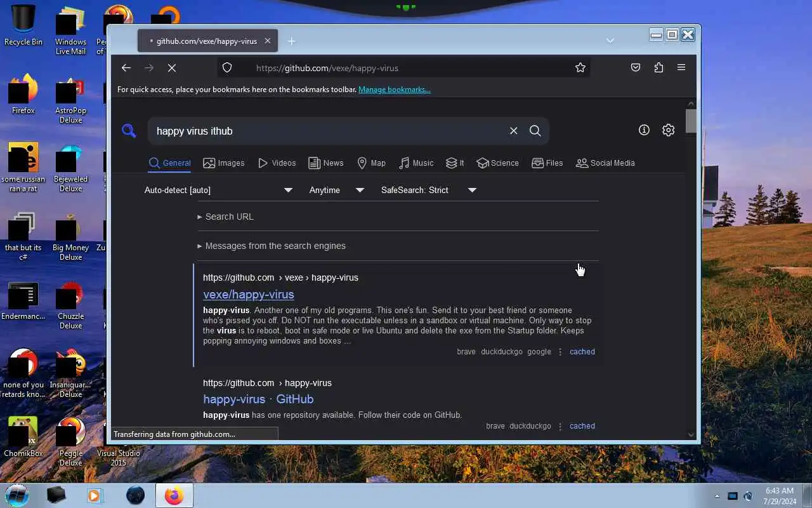Switch to the Social Media category

click(605, 163)
